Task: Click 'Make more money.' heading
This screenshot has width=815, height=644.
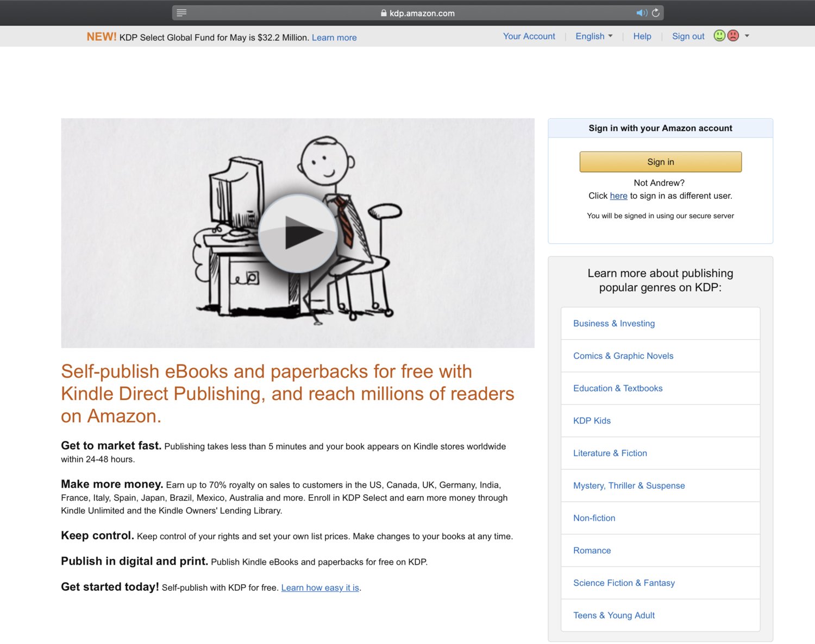Action: pyautogui.click(x=112, y=484)
